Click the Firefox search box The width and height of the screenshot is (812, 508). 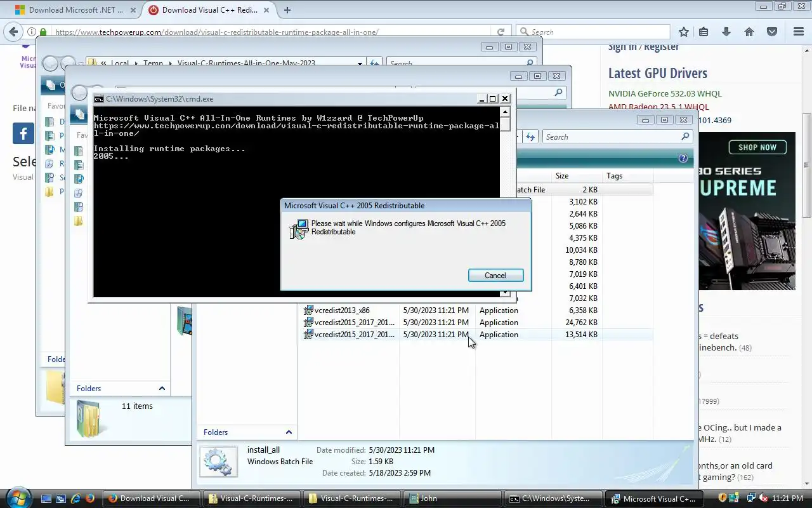click(x=593, y=32)
